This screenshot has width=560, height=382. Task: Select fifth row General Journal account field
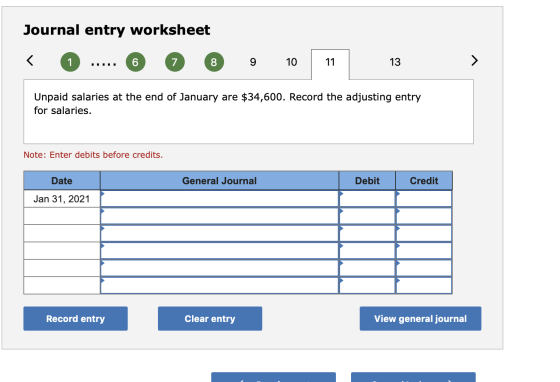click(219, 268)
